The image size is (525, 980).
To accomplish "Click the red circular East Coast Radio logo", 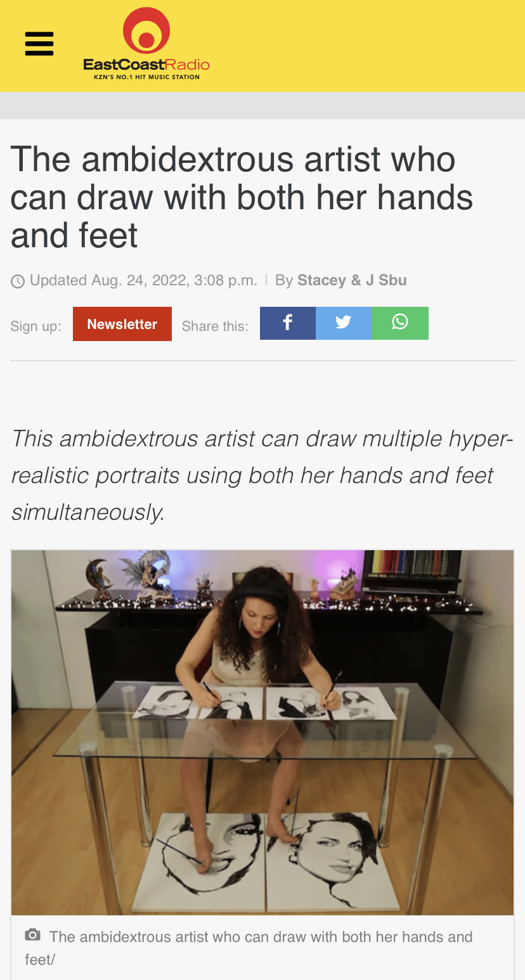I will tap(146, 31).
